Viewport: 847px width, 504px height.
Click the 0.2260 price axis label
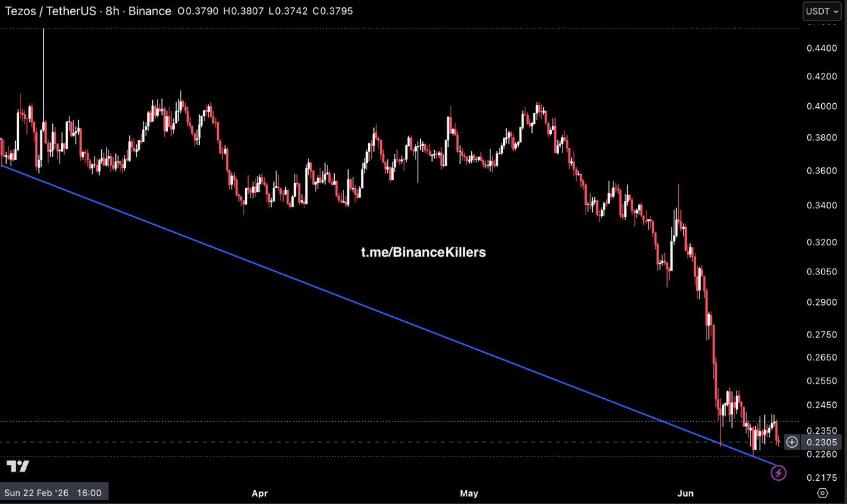point(822,454)
